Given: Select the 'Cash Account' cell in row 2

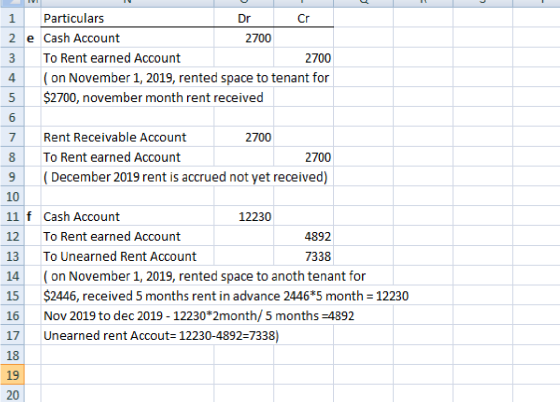Looking at the screenshot, I should pyautogui.click(x=128, y=38).
